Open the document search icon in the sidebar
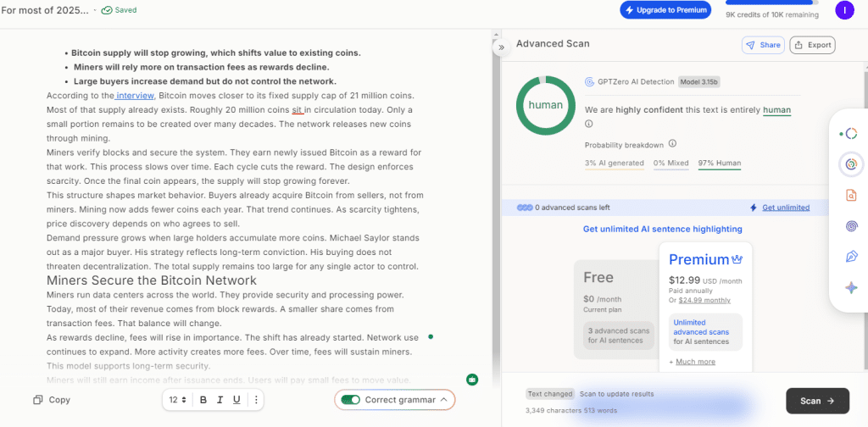 [x=850, y=196]
